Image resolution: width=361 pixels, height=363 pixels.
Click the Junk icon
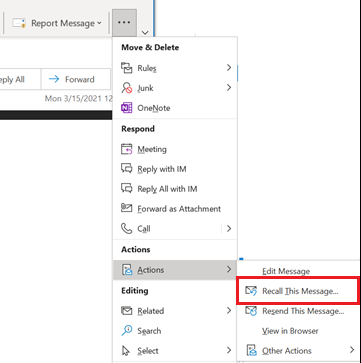(127, 88)
